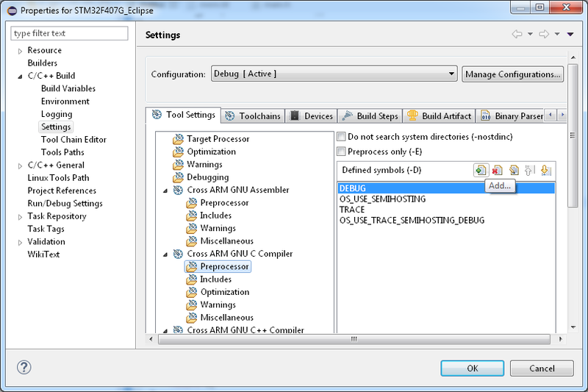
Task: Click the Add defined symbol icon
Action: tap(480, 170)
